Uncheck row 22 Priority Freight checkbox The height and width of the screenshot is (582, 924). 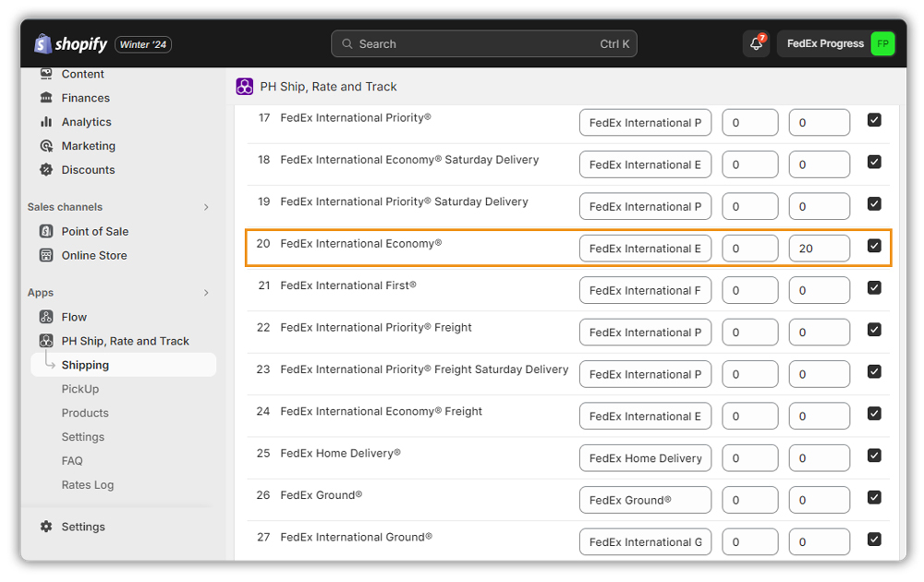tap(874, 330)
